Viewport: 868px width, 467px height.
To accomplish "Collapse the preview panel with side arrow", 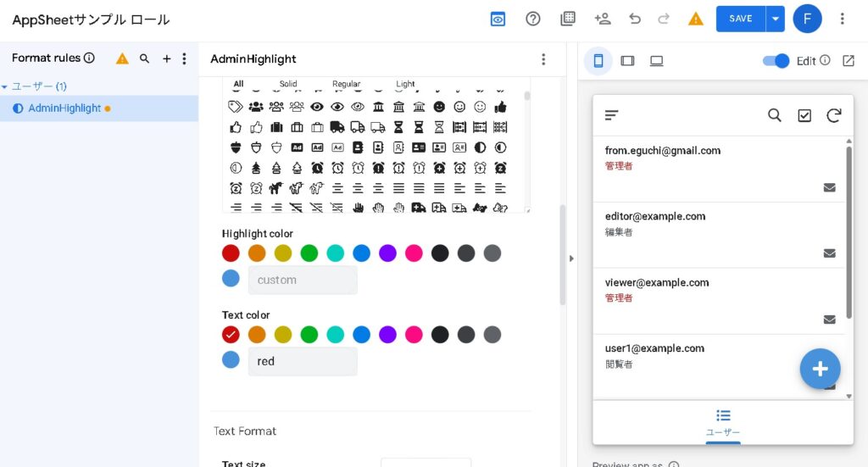I will pos(571,259).
